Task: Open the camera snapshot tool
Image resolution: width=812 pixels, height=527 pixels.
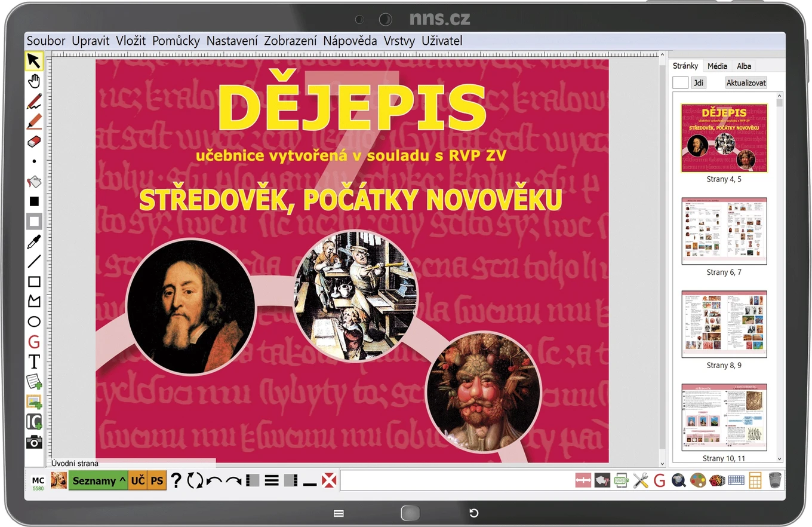Action: [x=34, y=442]
